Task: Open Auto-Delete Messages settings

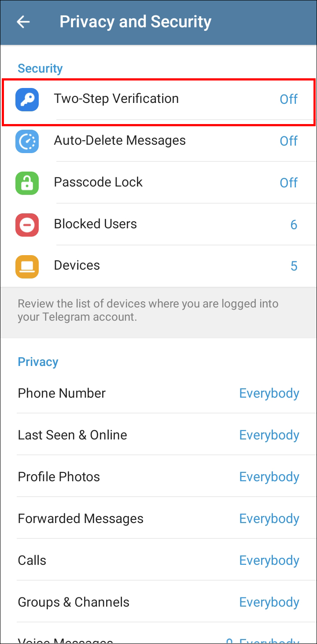Action: tap(120, 141)
